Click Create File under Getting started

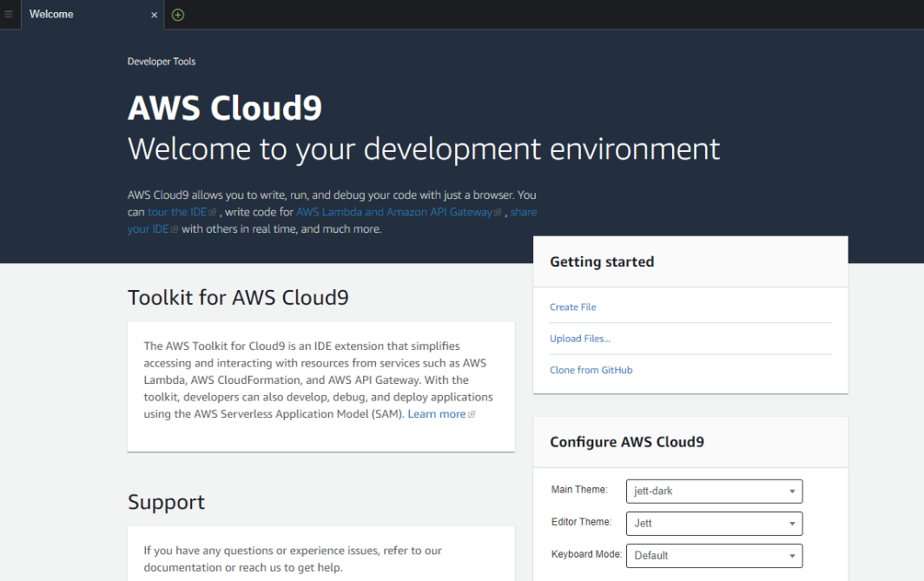[573, 307]
